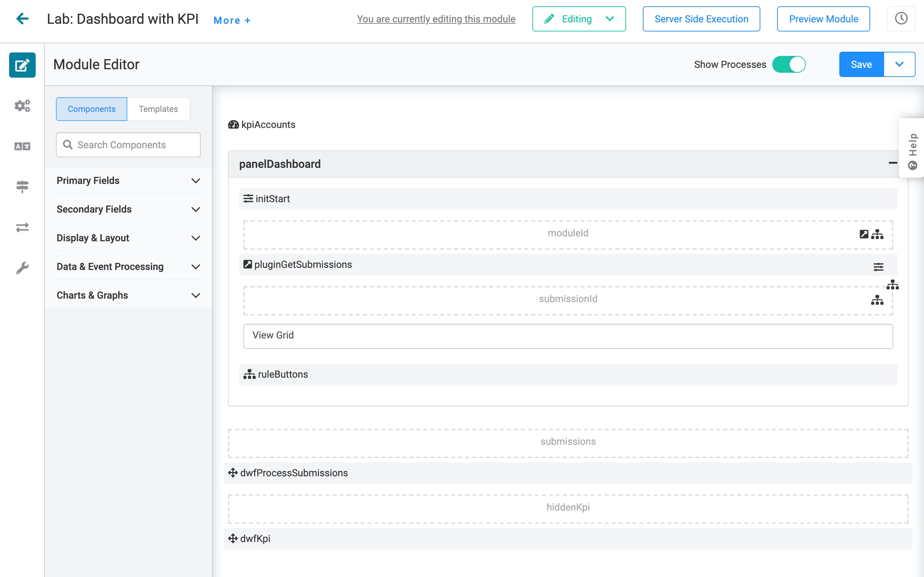Select the initStart component row
This screenshot has width=924, height=577.
pos(568,199)
